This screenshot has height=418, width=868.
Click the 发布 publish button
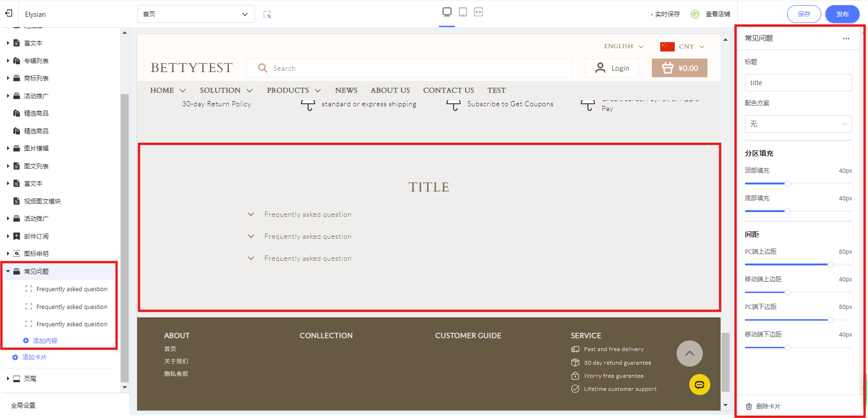[x=842, y=14]
